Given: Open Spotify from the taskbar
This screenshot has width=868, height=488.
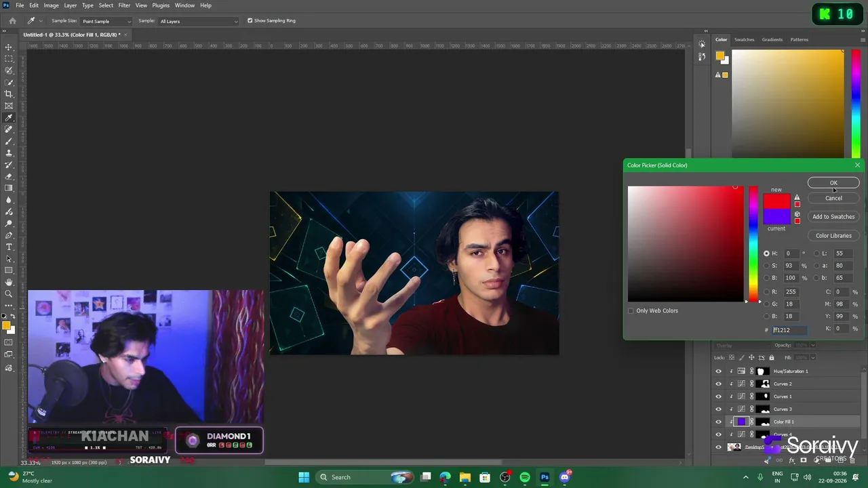Looking at the screenshot, I should (525, 477).
